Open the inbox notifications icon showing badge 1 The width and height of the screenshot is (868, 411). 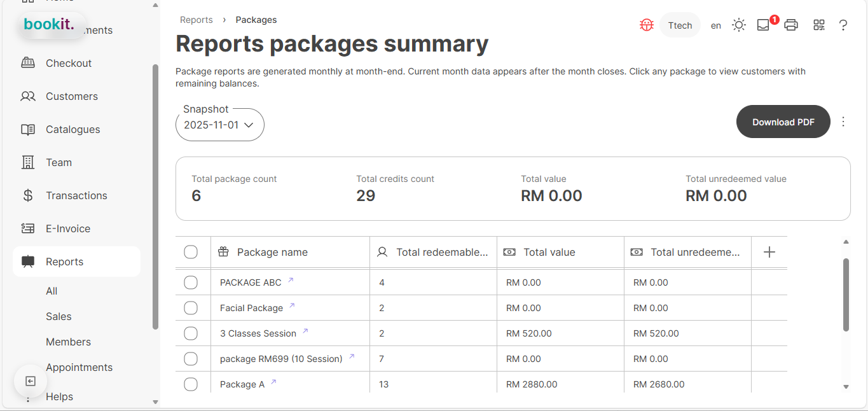(762, 25)
